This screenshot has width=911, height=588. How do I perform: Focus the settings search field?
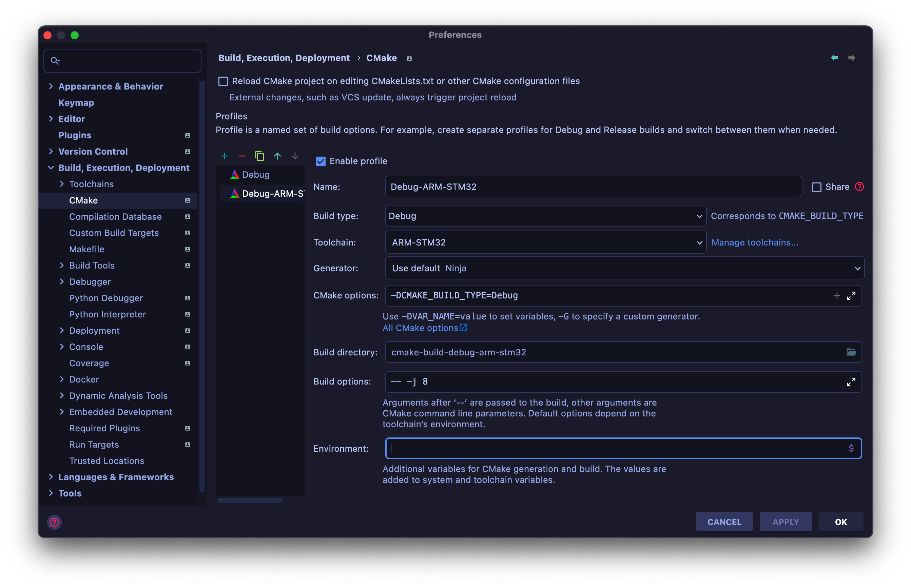coord(122,61)
